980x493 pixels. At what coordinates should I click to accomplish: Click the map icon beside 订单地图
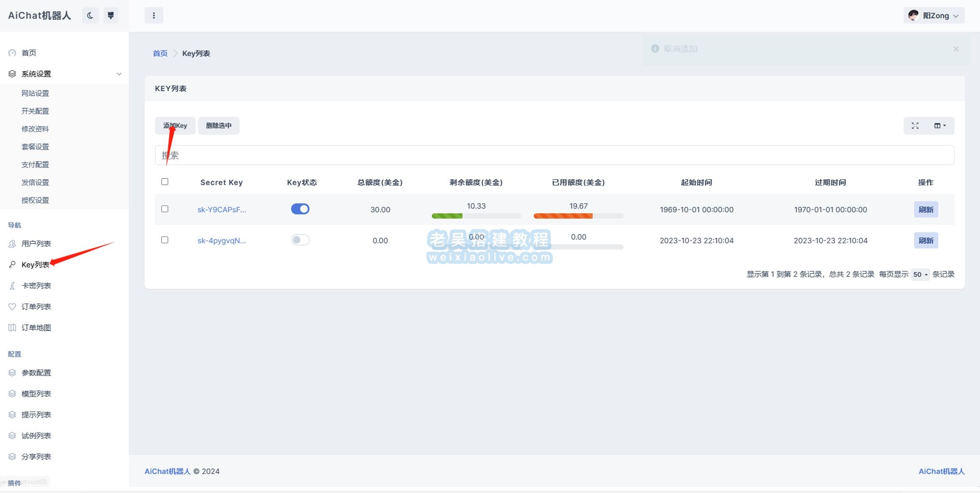tap(12, 328)
